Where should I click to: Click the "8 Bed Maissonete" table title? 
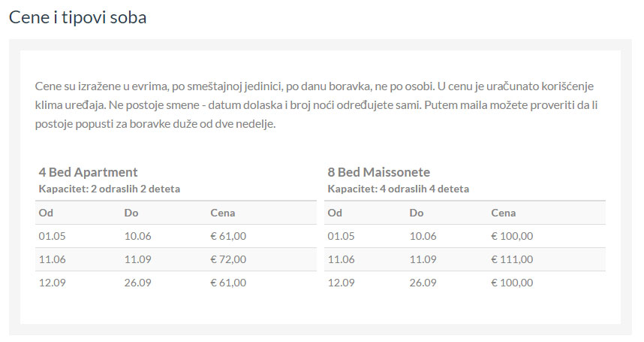pyautogui.click(x=378, y=172)
